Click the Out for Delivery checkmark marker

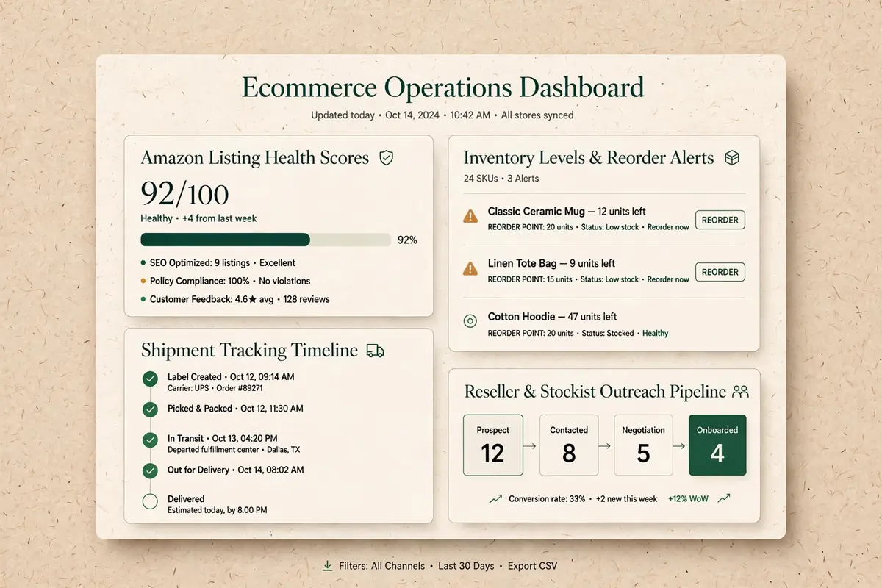tap(150, 470)
